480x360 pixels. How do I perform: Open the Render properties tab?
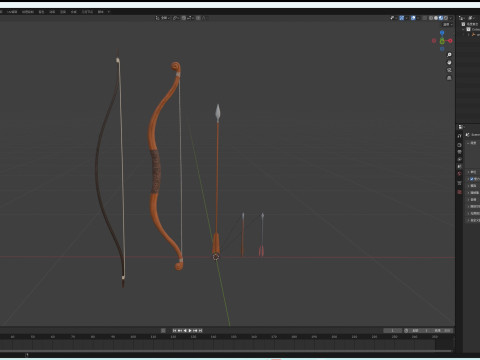[459, 145]
